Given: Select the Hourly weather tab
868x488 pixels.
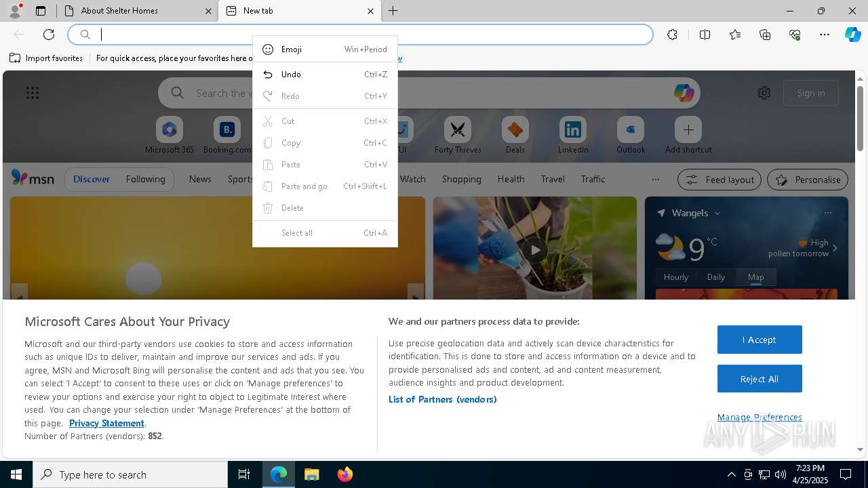Looking at the screenshot, I should tap(676, 277).
